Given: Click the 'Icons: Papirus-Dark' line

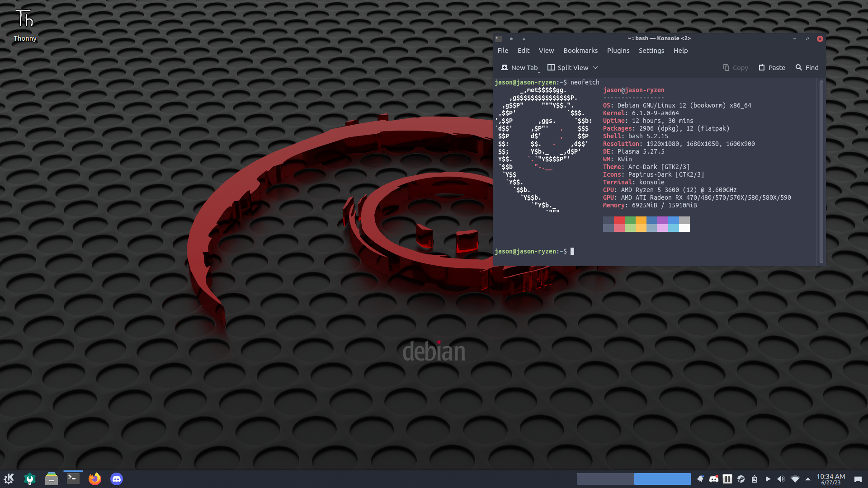Looking at the screenshot, I should point(653,174).
